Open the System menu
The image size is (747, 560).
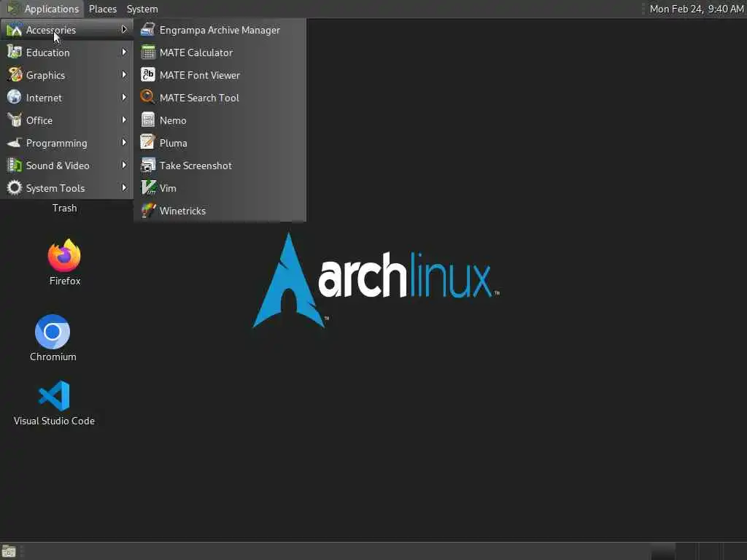point(142,9)
